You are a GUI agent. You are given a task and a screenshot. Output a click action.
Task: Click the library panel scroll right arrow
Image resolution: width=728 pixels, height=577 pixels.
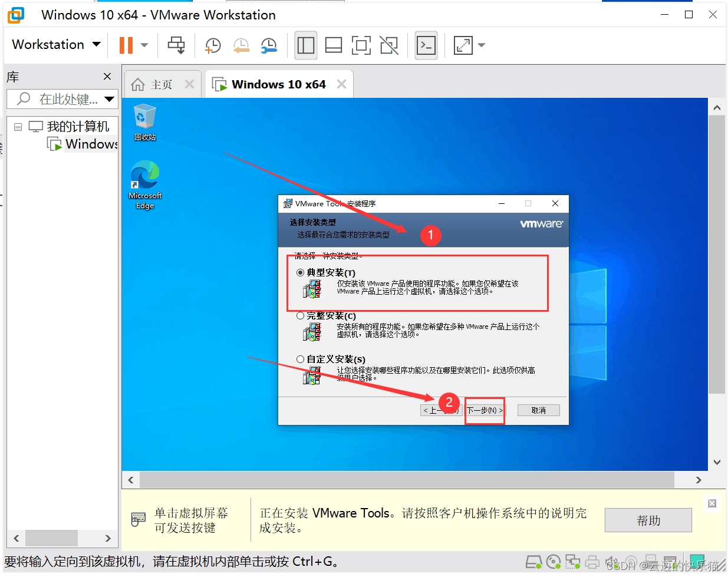(108, 538)
